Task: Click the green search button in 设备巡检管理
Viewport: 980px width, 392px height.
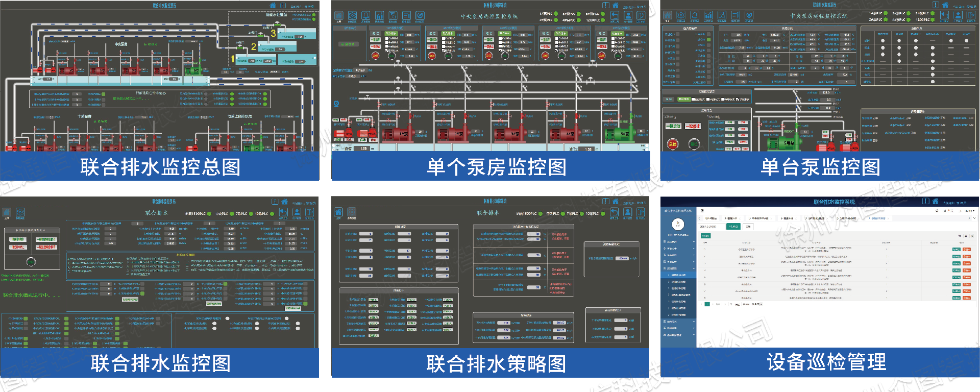Action: coord(733,227)
